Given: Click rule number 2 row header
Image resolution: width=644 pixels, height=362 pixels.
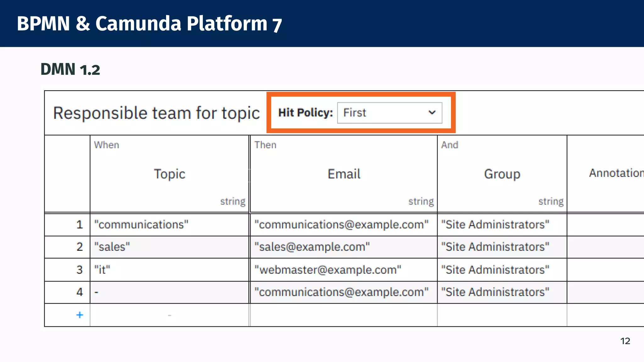Looking at the screenshot, I should [x=67, y=247].
